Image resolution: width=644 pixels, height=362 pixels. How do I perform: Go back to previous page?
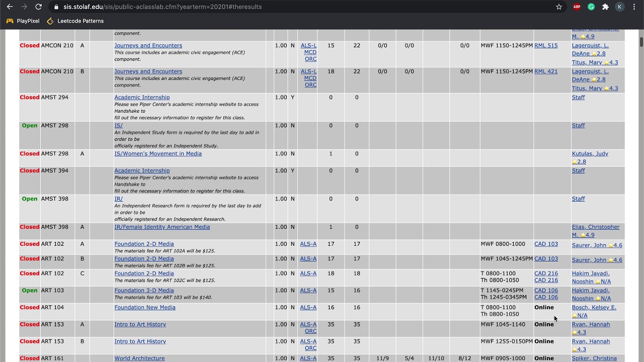pyautogui.click(x=10, y=7)
